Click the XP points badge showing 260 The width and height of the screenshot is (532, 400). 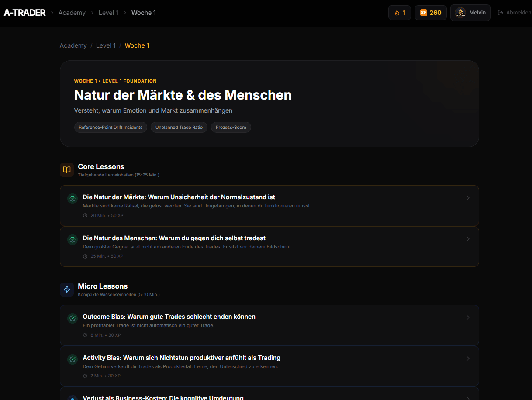[430, 13]
